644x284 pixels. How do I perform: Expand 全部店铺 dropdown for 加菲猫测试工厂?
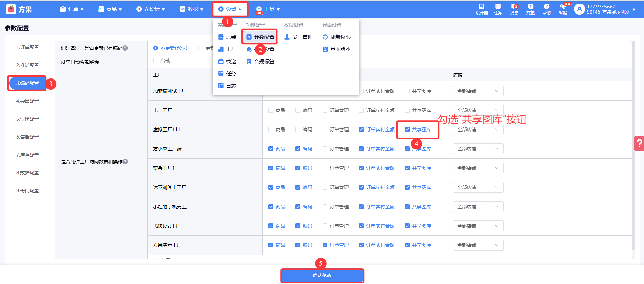[478, 91]
